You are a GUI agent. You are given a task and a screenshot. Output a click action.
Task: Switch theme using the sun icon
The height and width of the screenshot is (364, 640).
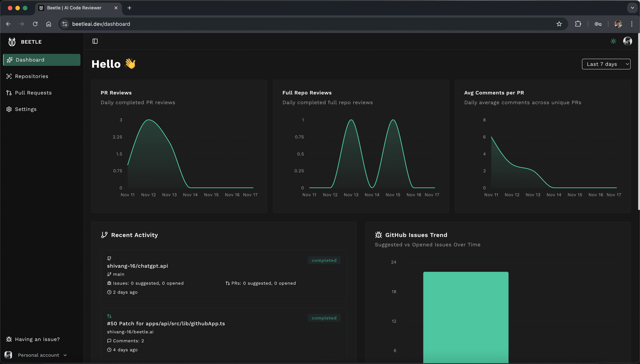pyautogui.click(x=613, y=41)
